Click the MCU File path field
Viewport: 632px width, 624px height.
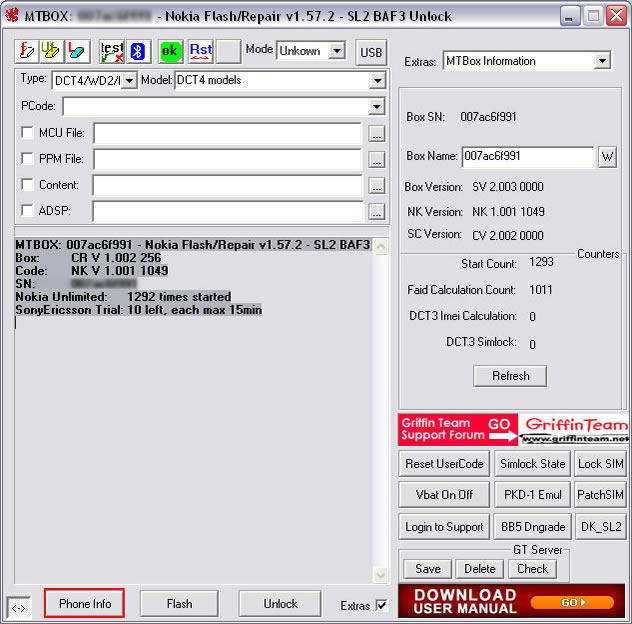[x=228, y=133]
